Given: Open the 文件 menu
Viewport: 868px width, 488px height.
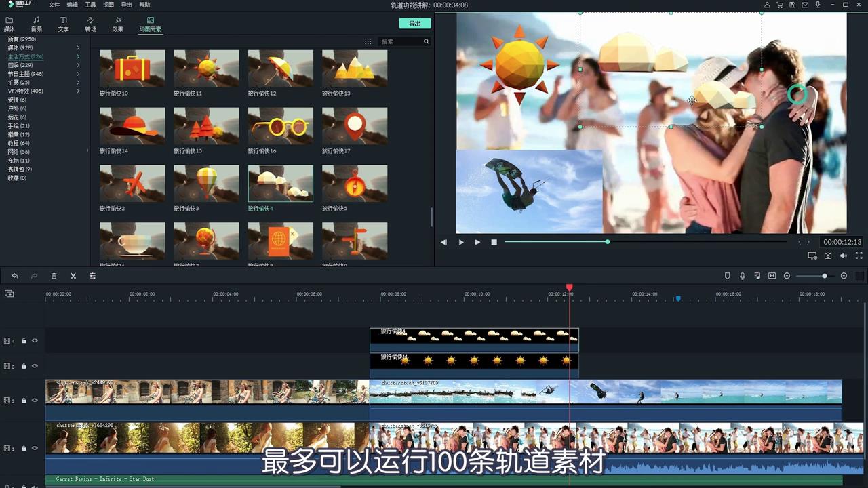Looking at the screenshot, I should click(54, 5).
